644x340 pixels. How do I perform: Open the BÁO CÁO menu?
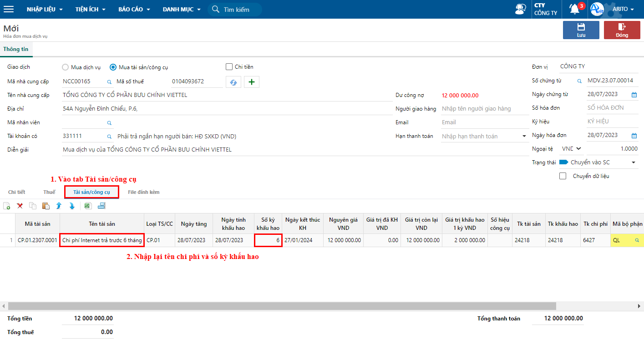[x=134, y=9]
